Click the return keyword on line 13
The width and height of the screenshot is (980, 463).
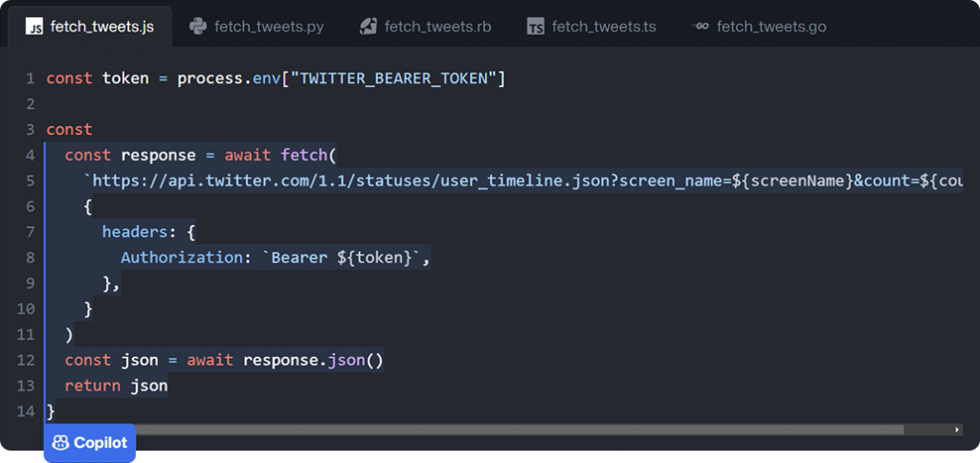88,386
